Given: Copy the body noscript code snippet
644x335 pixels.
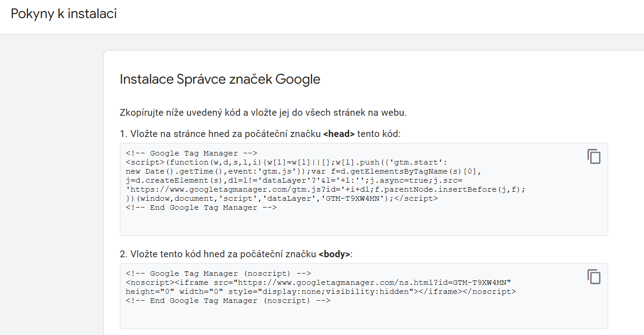Looking at the screenshot, I should pyautogui.click(x=594, y=277).
